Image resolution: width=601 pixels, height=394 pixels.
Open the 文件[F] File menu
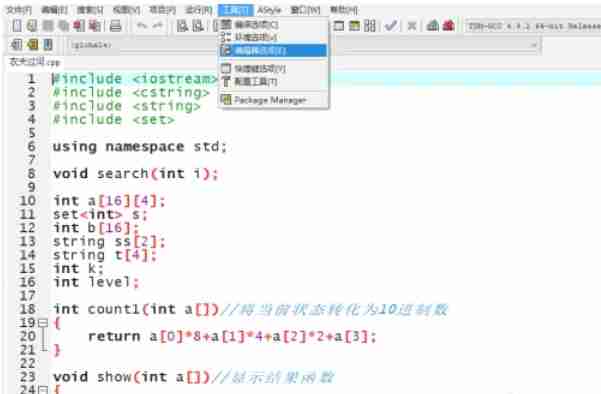click(19, 10)
